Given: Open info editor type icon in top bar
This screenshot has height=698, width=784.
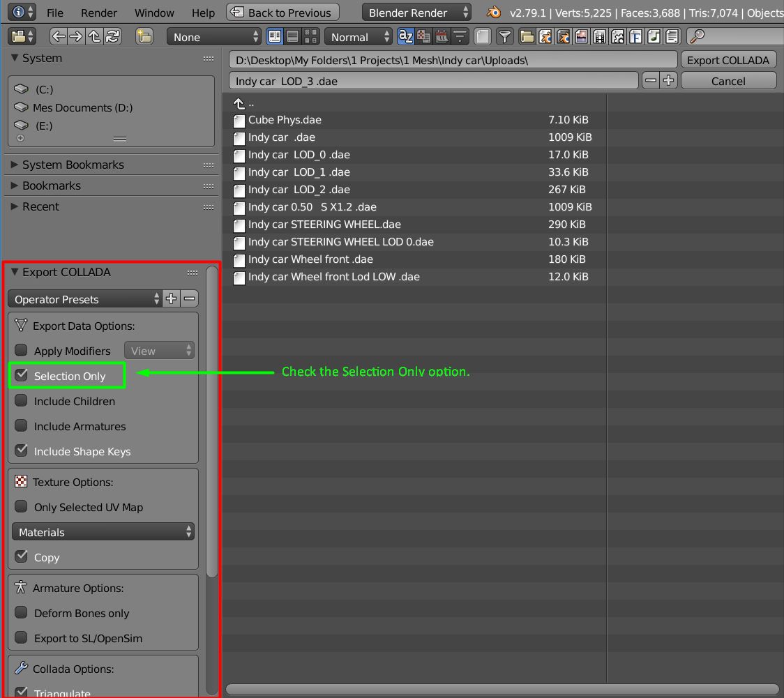Looking at the screenshot, I should point(22,12).
